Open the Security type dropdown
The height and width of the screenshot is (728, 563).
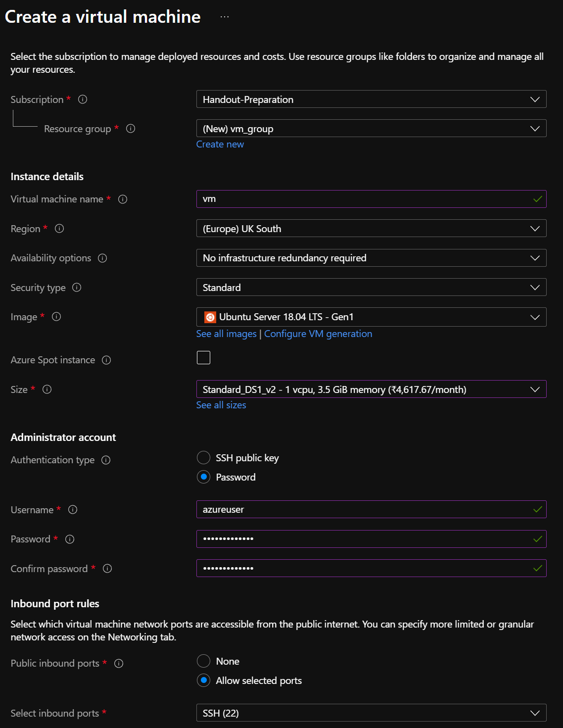[x=372, y=287]
